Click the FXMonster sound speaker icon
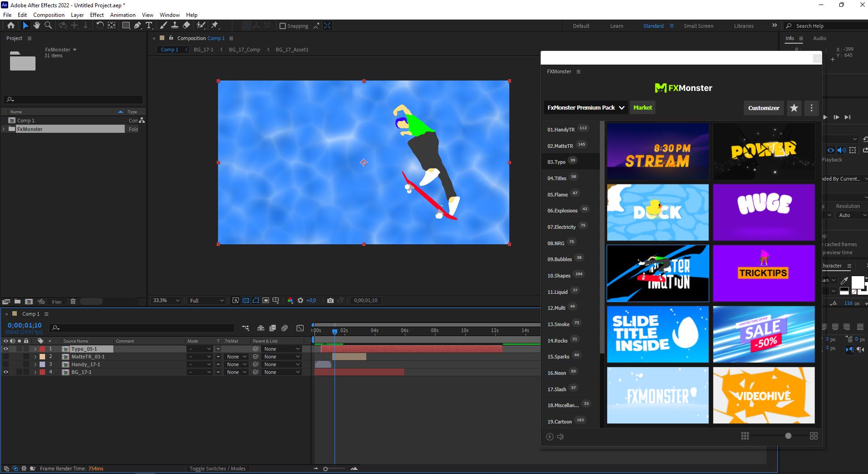This screenshot has height=474, width=868. (560, 437)
